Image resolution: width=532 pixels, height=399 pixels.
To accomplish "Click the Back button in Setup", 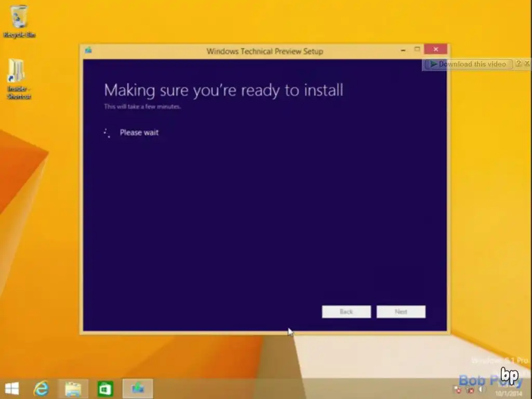I will coord(346,312).
